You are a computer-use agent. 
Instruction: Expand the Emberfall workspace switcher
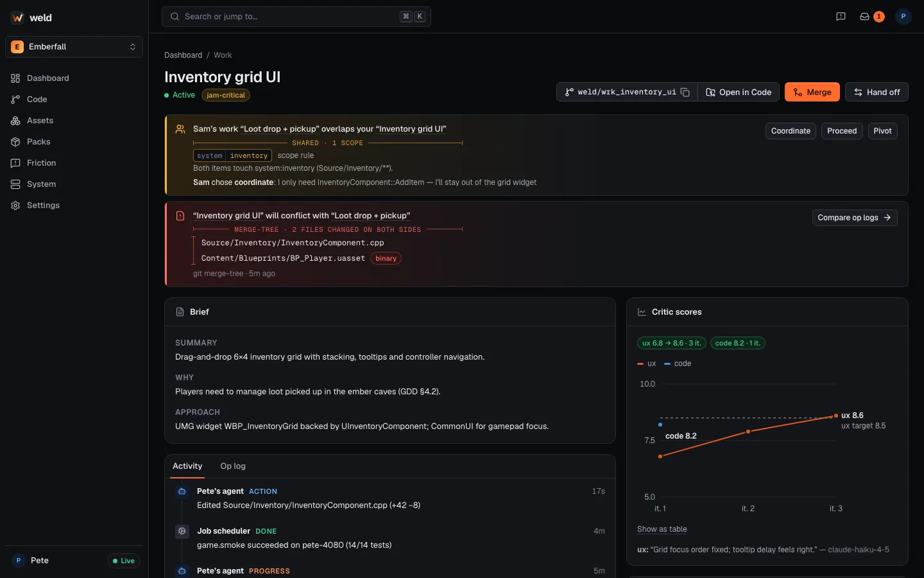coord(74,47)
